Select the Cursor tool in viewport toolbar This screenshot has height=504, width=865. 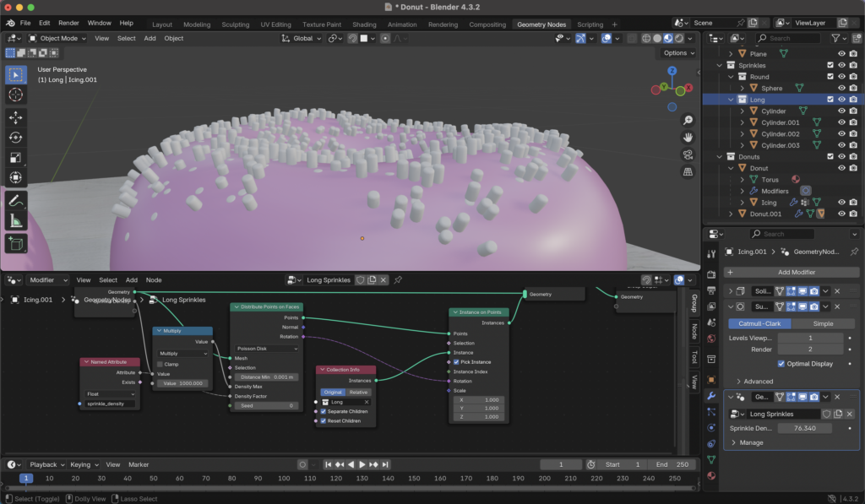click(16, 95)
